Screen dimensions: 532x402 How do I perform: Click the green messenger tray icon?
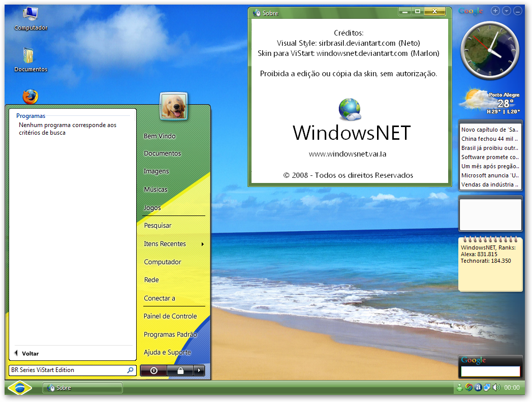pyautogui.click(x=459, y=387)
